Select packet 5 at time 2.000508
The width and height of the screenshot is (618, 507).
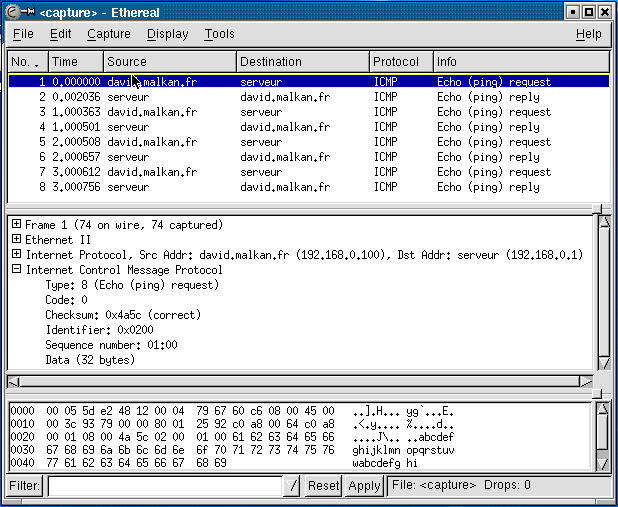(x=309, y=142)
